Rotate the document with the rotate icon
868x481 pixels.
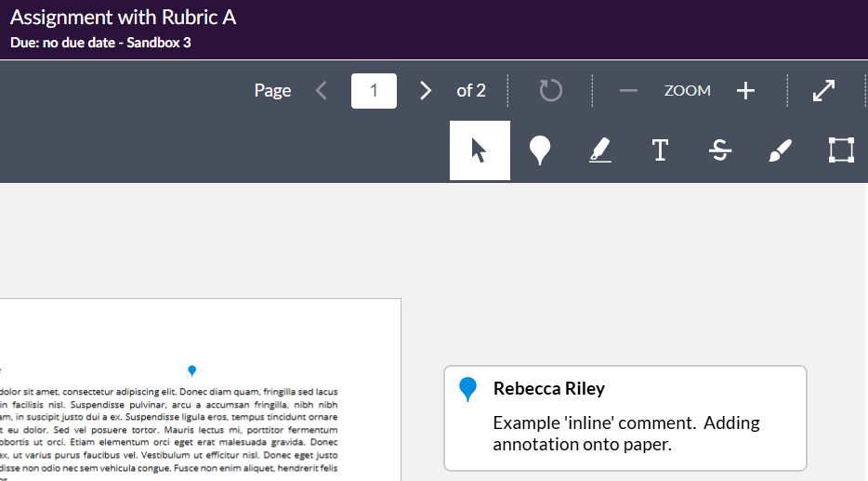pyautogui.click(x=550, y=90)
